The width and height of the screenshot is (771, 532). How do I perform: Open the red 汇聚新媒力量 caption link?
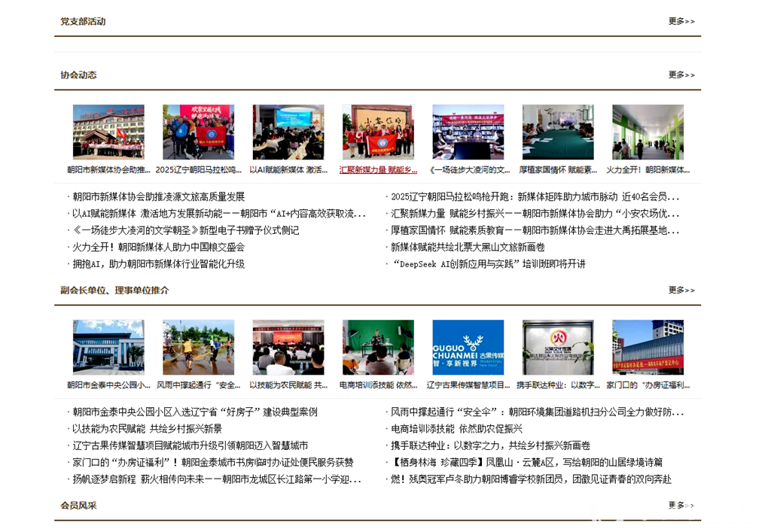click(378, 170)
